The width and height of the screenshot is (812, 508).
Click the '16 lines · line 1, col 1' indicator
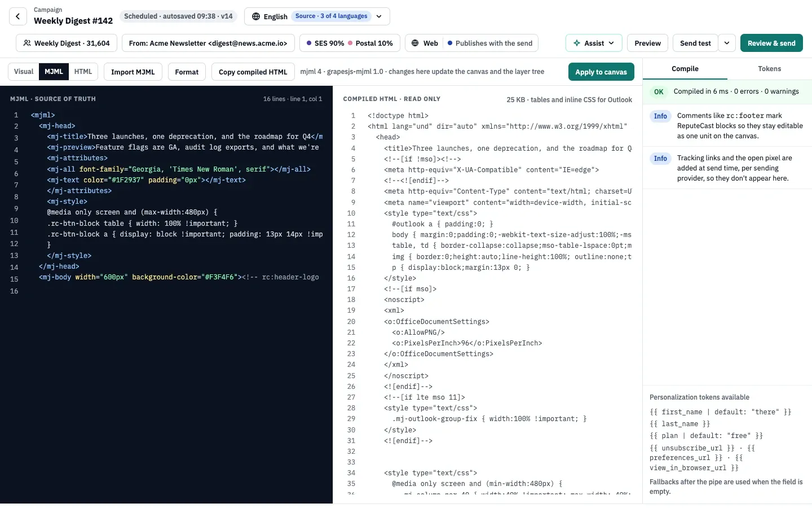pos(293,99)
